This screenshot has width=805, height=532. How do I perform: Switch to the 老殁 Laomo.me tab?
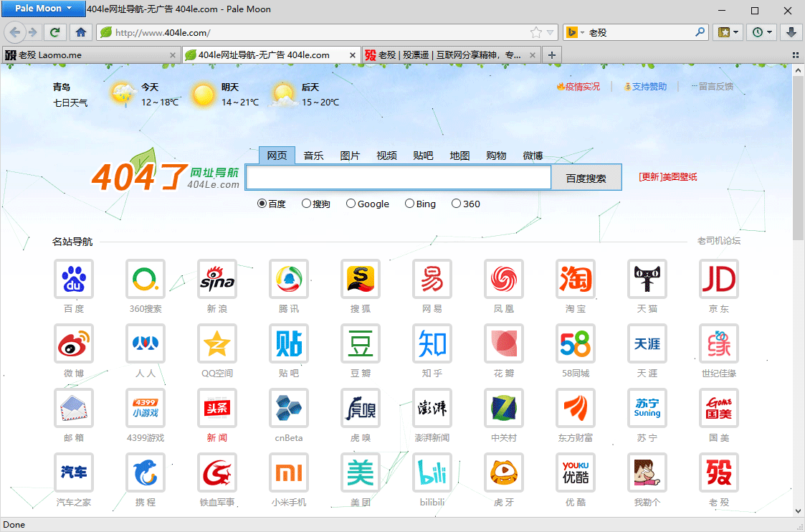coord(91,55)
